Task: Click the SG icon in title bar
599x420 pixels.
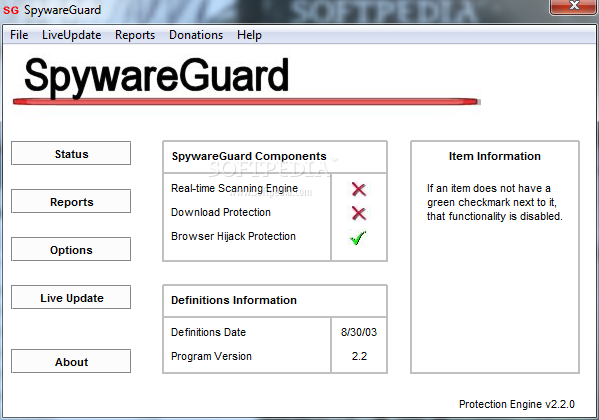Action: click(x=11, y=10)
